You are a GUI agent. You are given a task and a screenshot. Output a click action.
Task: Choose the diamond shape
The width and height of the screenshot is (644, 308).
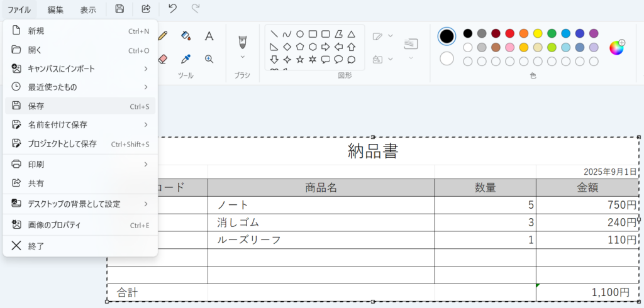tap(287, 47)
